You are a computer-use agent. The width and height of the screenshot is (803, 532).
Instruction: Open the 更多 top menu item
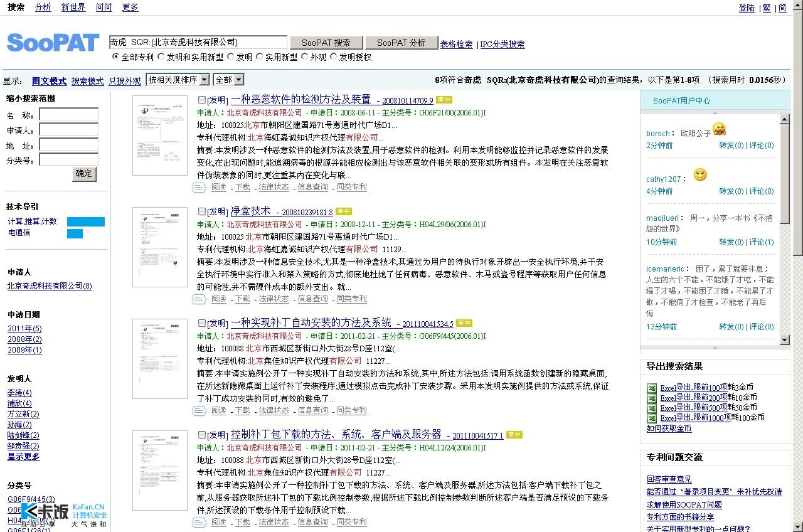coord(130,8)
